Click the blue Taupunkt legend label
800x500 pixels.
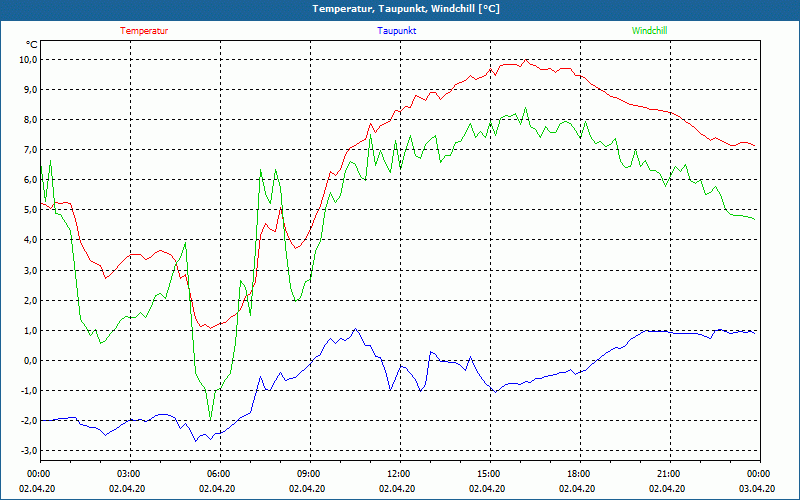tap(396, 31)
